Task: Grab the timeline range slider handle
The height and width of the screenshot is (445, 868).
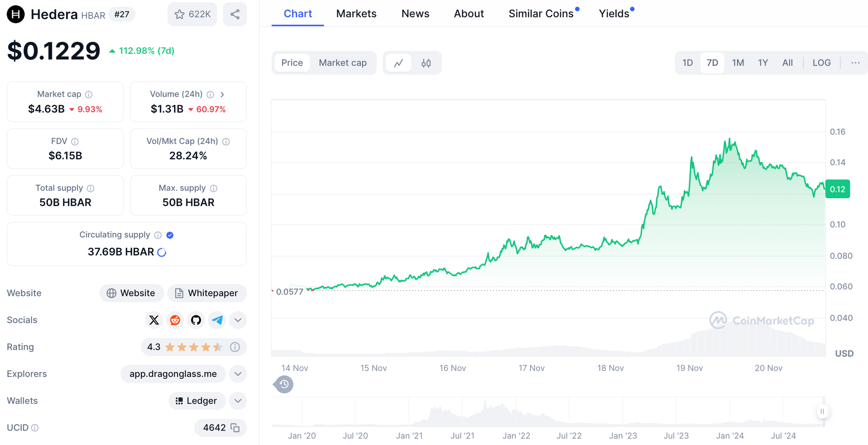Action: pyautogui.click(x=822, y=411)
